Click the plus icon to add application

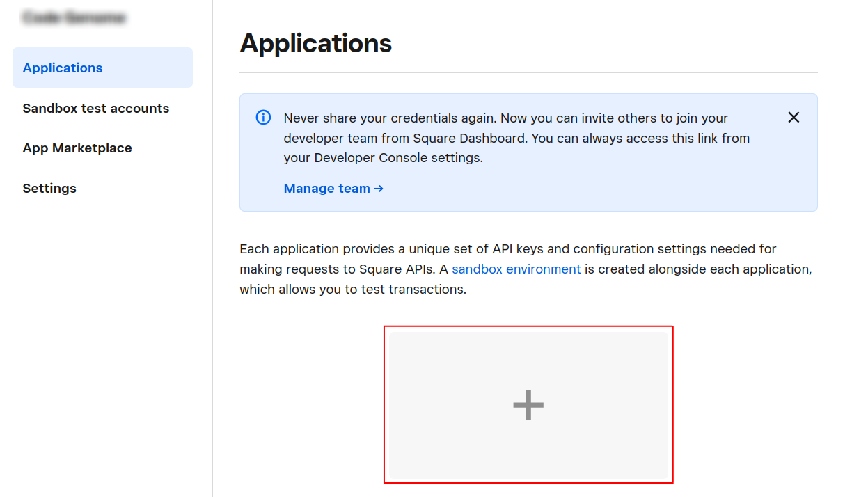coord(528,405)
